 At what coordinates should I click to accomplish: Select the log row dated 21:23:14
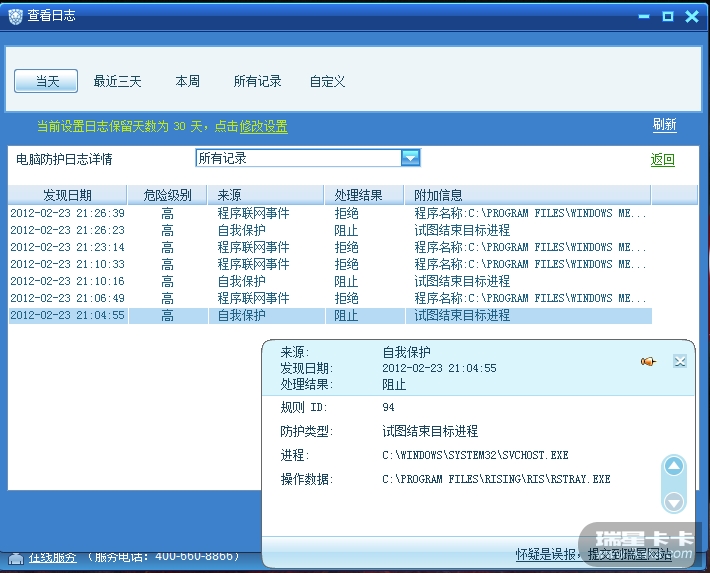[330, 247]
